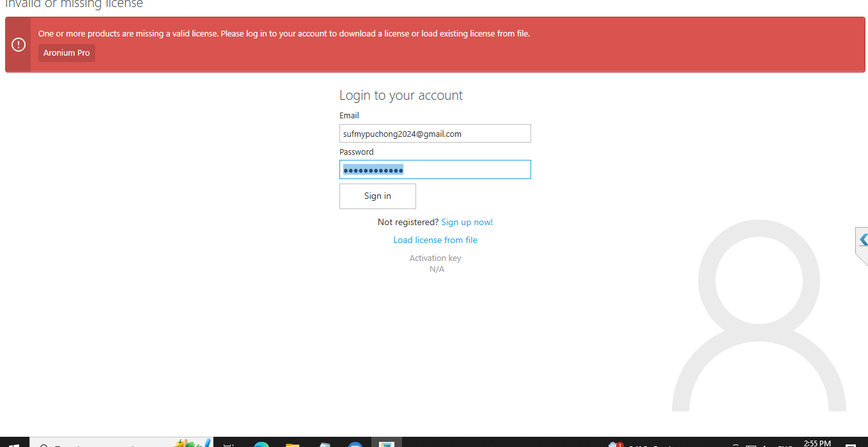The width and height of the screenshot is (868, 447).
Task: Click the circled exclamation warning icon
Action: (x=18, y=45)
